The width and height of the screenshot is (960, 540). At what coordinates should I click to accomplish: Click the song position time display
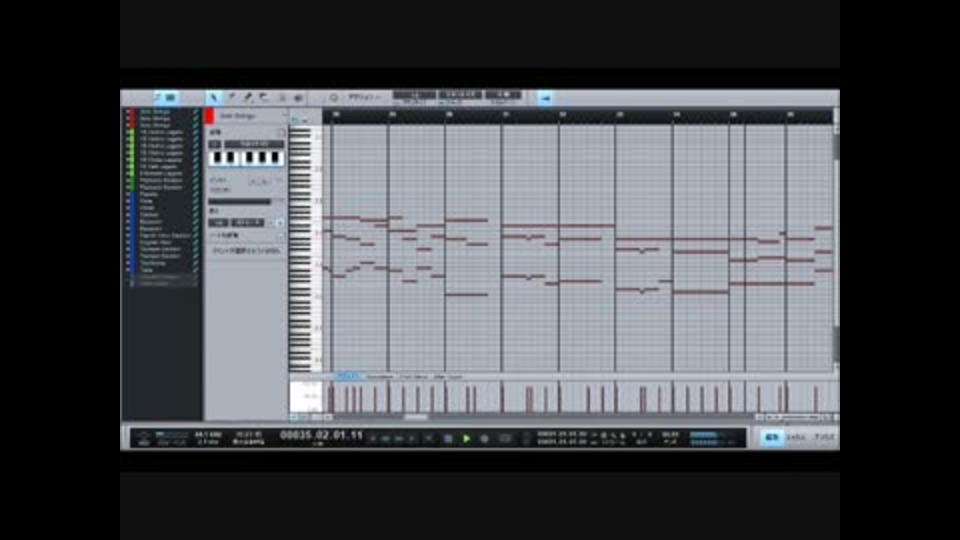click(321, 435)
